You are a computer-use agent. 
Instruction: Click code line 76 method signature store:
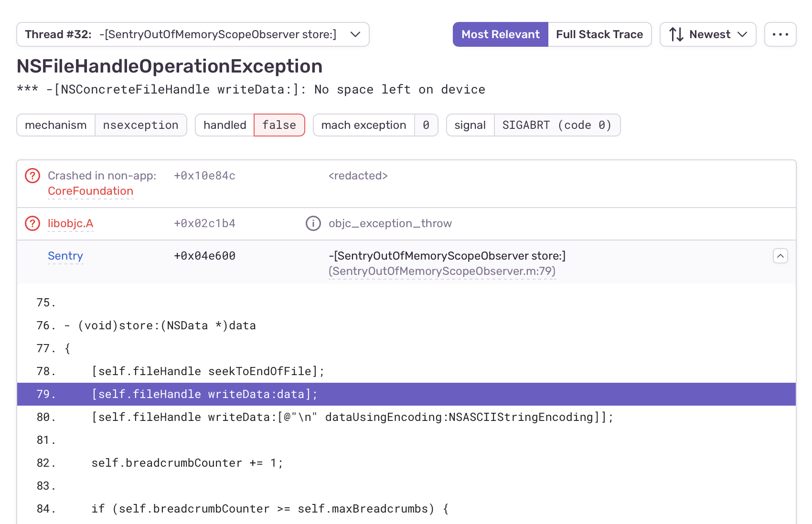tap(406, 325)
